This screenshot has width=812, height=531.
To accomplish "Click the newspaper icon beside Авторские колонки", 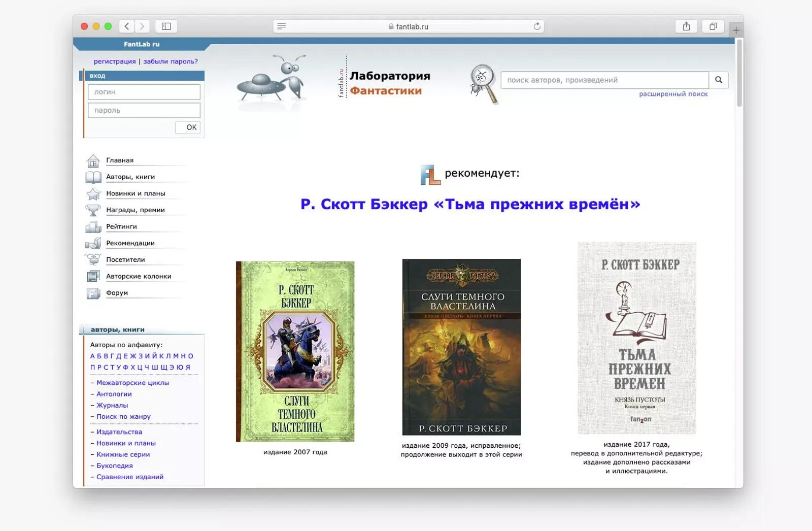I will tap(93, 276).
